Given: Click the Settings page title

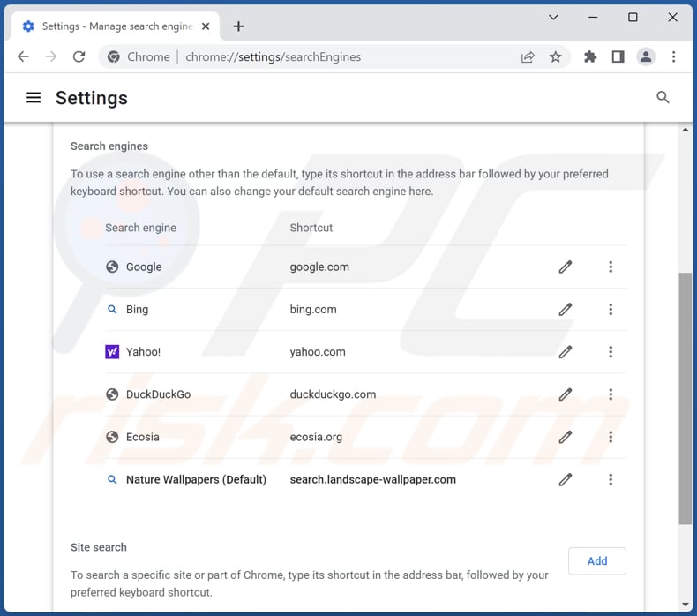Looking at the screenshot, I should coord(92,98).
